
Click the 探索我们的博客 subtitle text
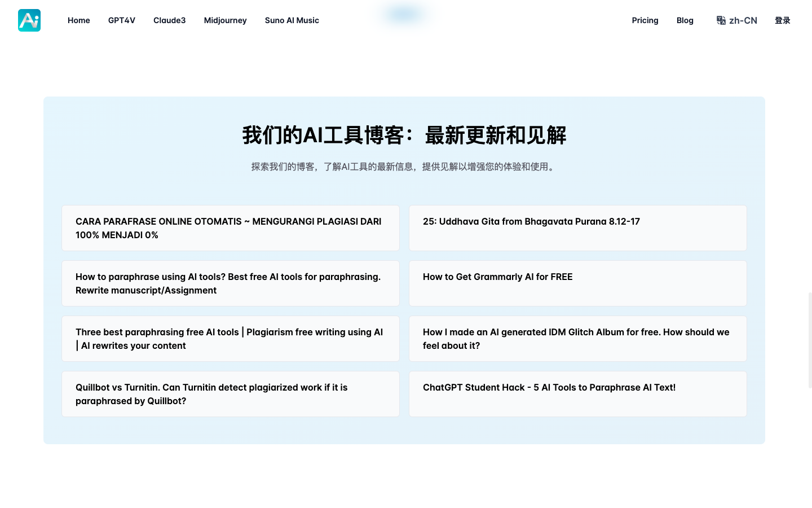point(404,167)
